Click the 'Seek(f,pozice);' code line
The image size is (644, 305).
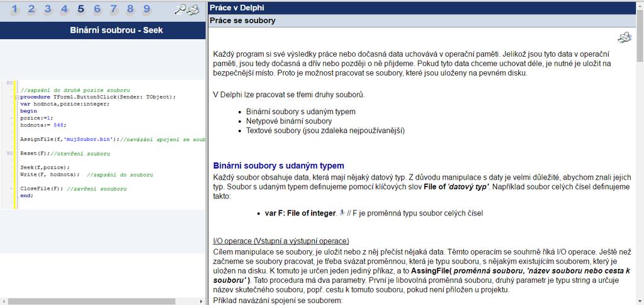[45, 168]
